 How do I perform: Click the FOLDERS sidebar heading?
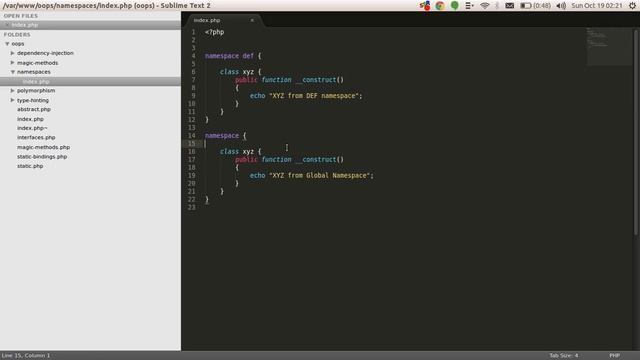point(17,35)
